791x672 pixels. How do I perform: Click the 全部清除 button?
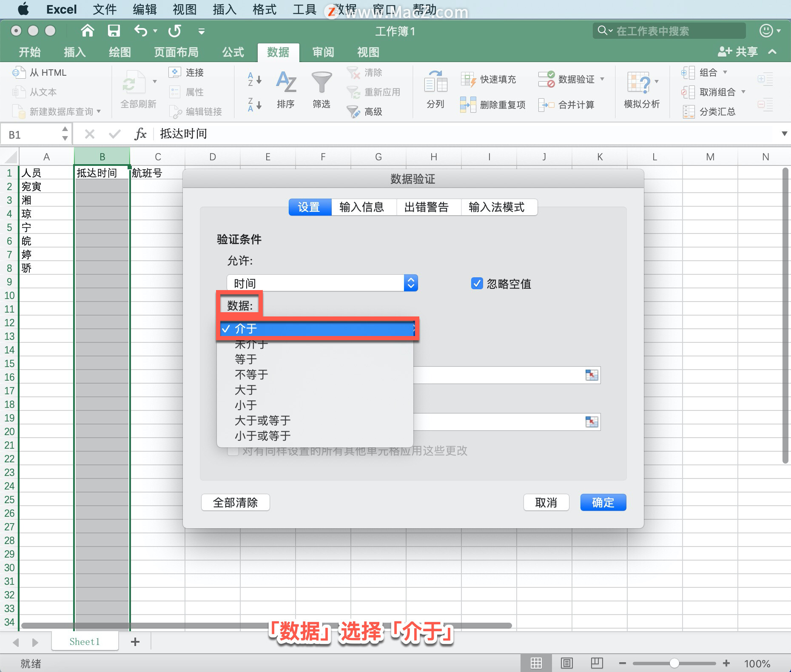tap(235, 503)
